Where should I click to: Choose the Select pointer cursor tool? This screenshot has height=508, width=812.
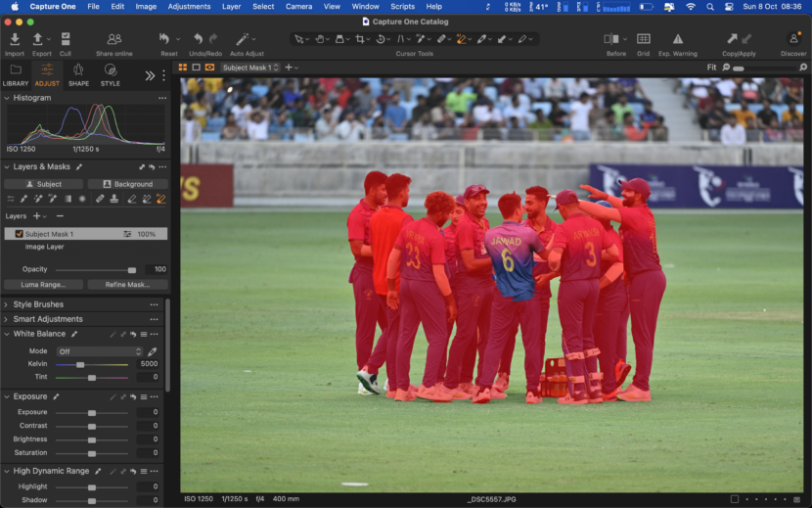(298, 39)
